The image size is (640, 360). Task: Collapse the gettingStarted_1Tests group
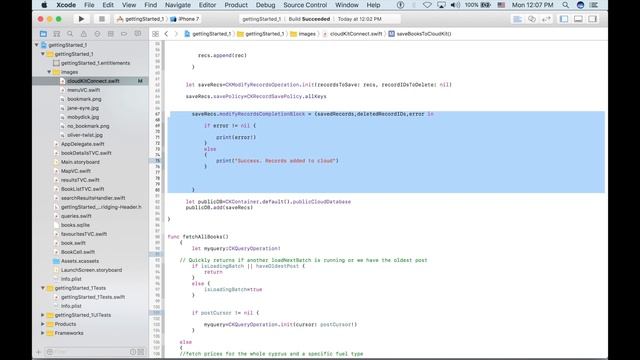[43, 288]
